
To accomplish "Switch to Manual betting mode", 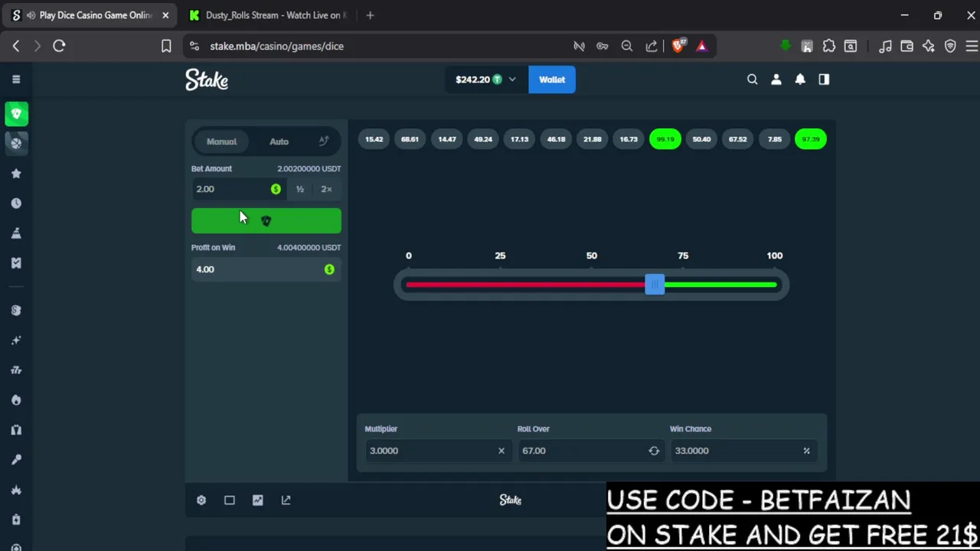I will [221, 141].
